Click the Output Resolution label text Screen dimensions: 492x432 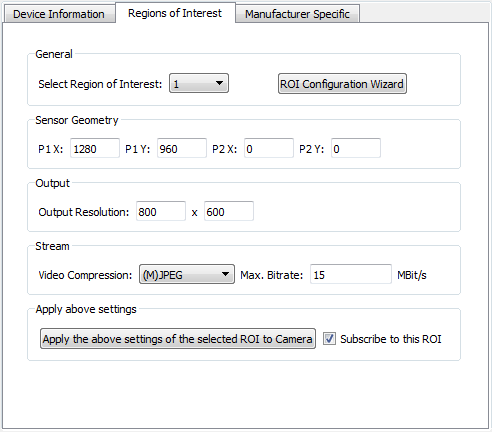[84, 212]
